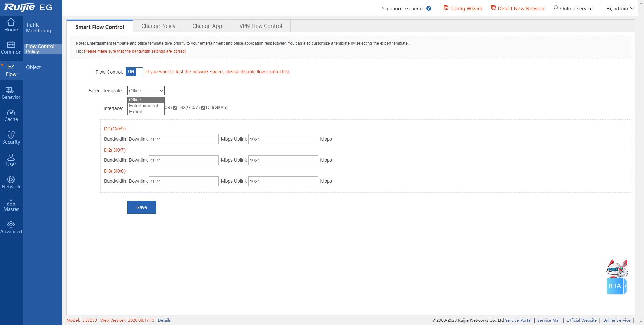Switch to the Change Policy tab
The width and height of the screenshot is (644, 325).
coord(158,26)
